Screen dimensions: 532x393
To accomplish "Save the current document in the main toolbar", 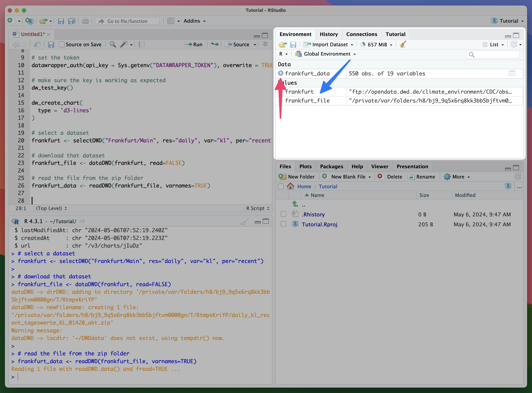I will [61, 21].
